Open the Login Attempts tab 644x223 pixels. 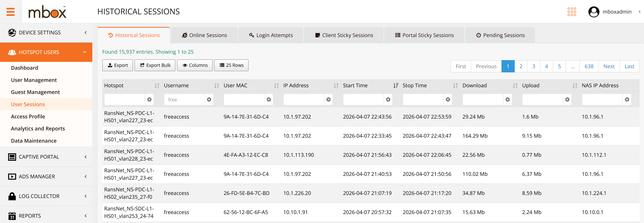pos(271,35)
